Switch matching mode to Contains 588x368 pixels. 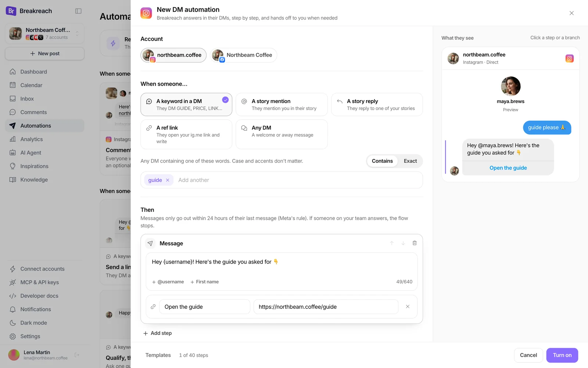pyautogui.click(x=382, y=161)
